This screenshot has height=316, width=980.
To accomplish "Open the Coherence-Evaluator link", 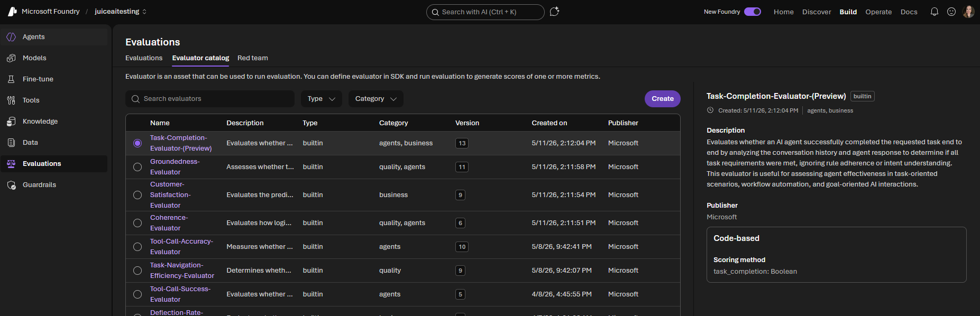I will pos(169,223).
